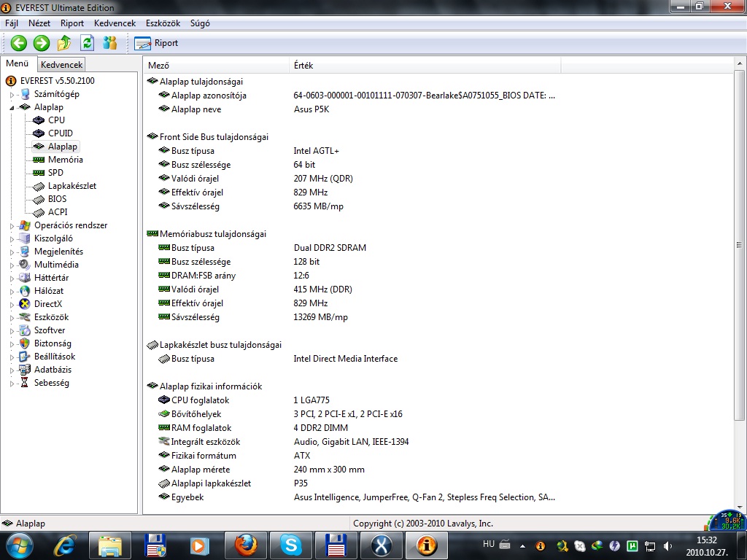Click the Biztonság shield icon
Image resolution: width=747 pixels, height=560 pixels.
pyautogui.click(x=24, y=343)
